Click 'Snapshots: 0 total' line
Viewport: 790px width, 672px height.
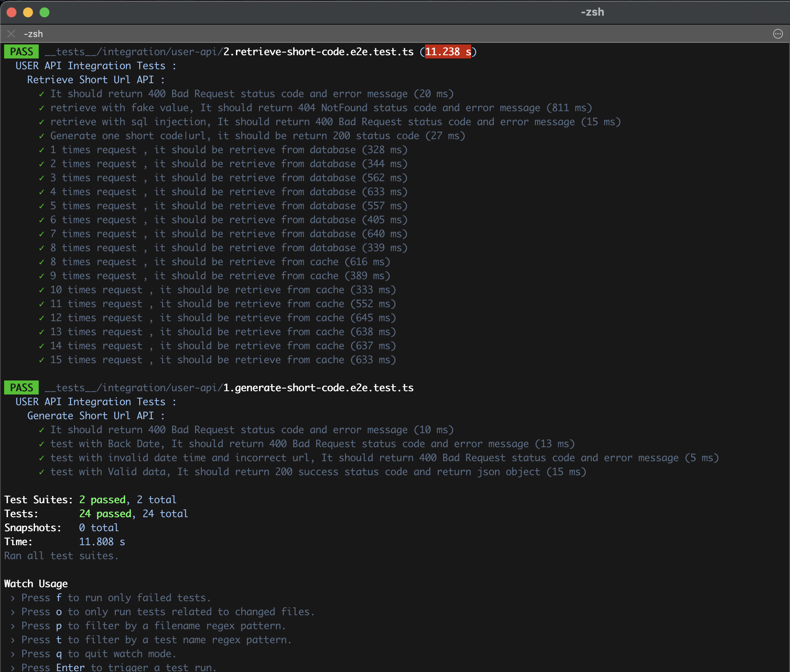pos(61,527)
